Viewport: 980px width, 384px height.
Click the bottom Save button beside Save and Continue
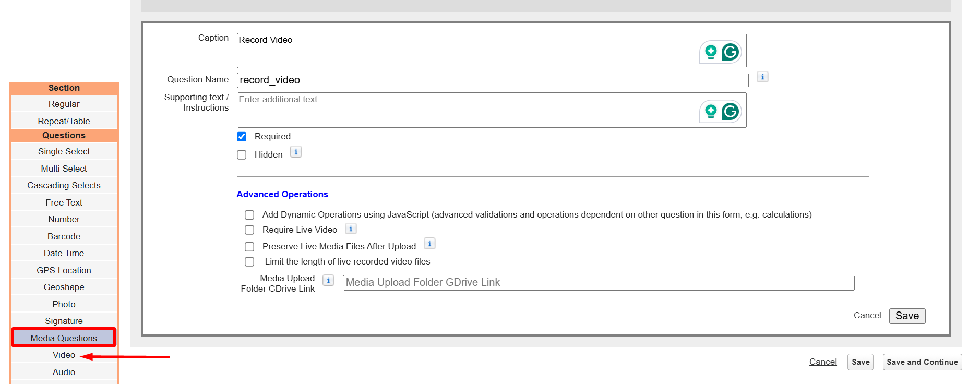click(x=861, y=362)
